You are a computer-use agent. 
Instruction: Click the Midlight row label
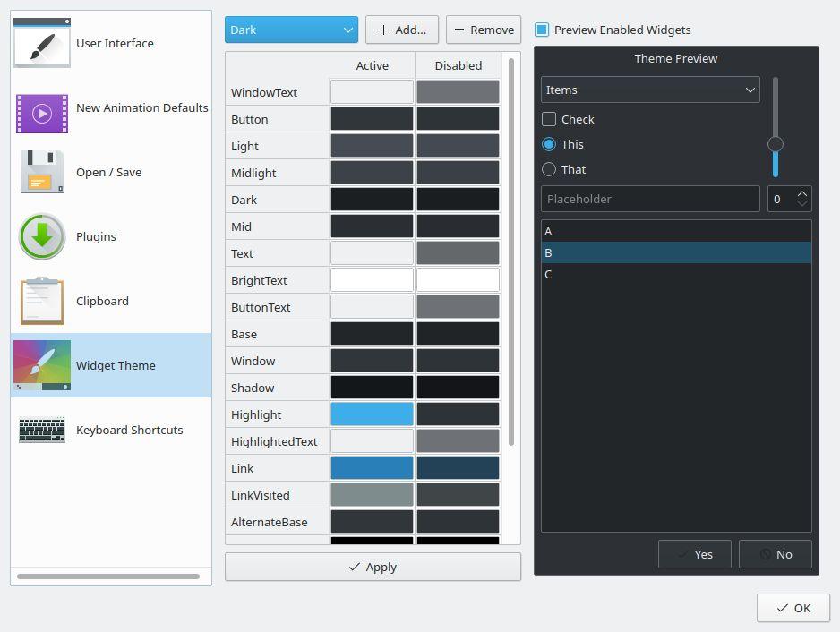253,173
